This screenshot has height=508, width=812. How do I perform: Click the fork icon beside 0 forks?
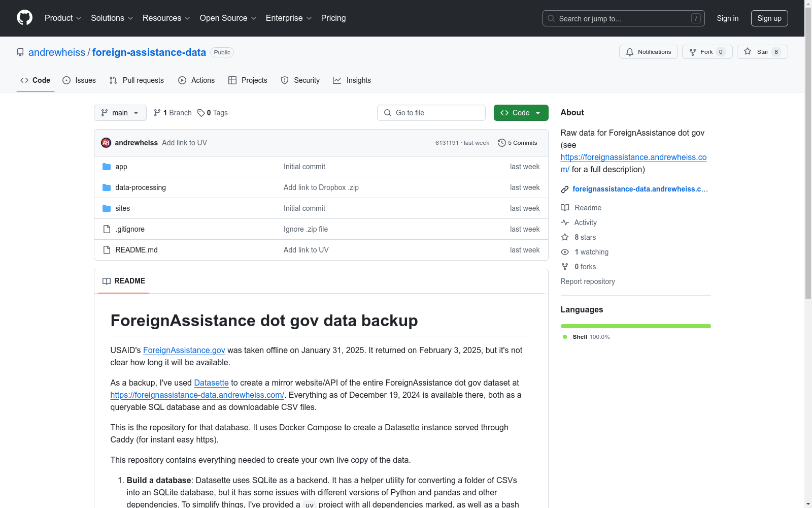coord(565,267)
